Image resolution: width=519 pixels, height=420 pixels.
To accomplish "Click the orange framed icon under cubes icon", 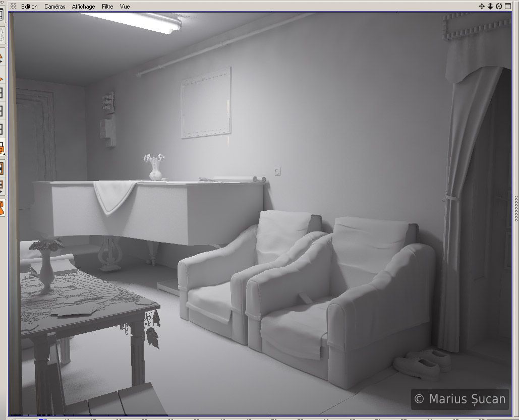I will pyautogui.click(x=2, y=168).
